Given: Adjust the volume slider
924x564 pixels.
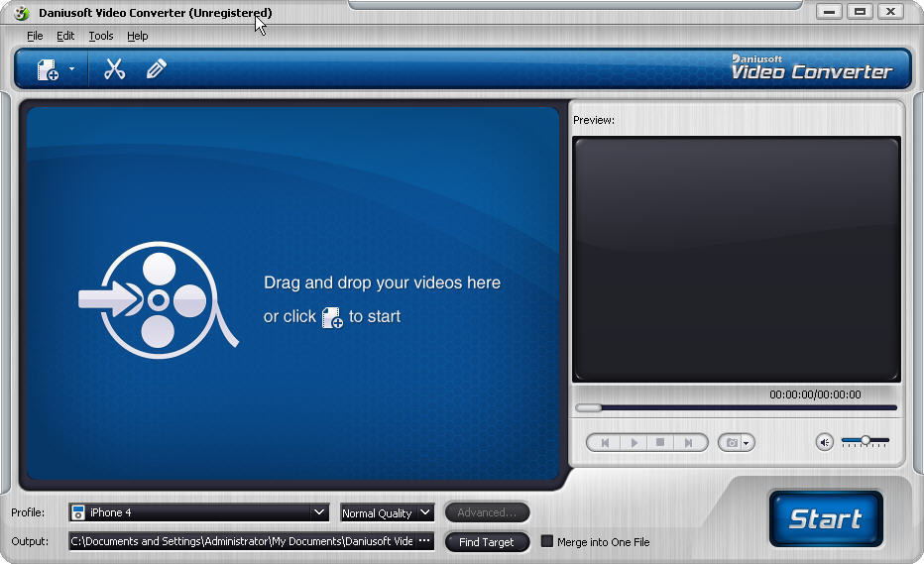Looking at the screenshot, I should tap(866, 440).
